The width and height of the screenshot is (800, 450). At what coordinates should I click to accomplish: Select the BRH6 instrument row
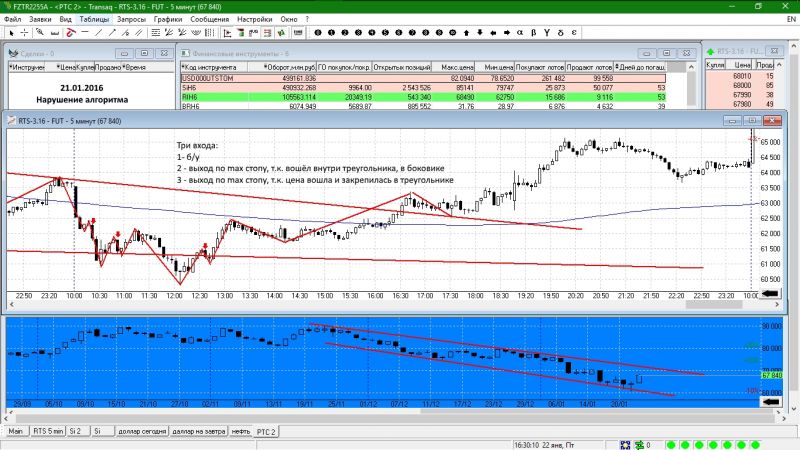tap(423, 106)
